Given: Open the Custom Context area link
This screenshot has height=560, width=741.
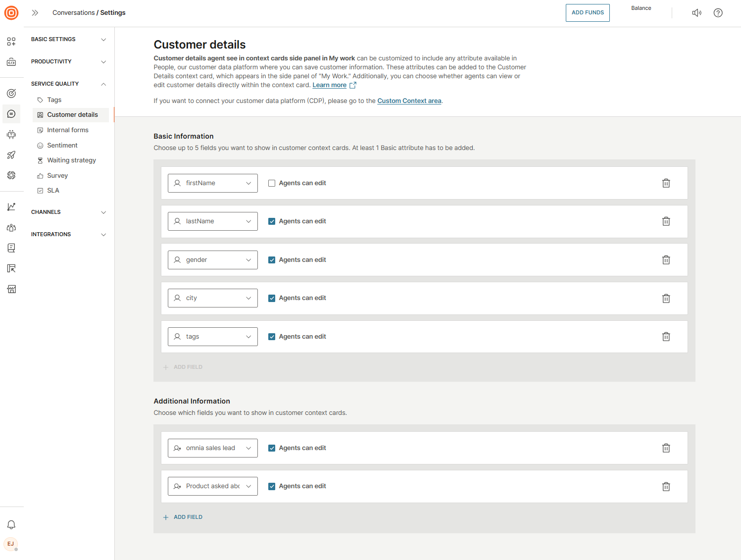Looking at the screenshot, I should [409, 101].
